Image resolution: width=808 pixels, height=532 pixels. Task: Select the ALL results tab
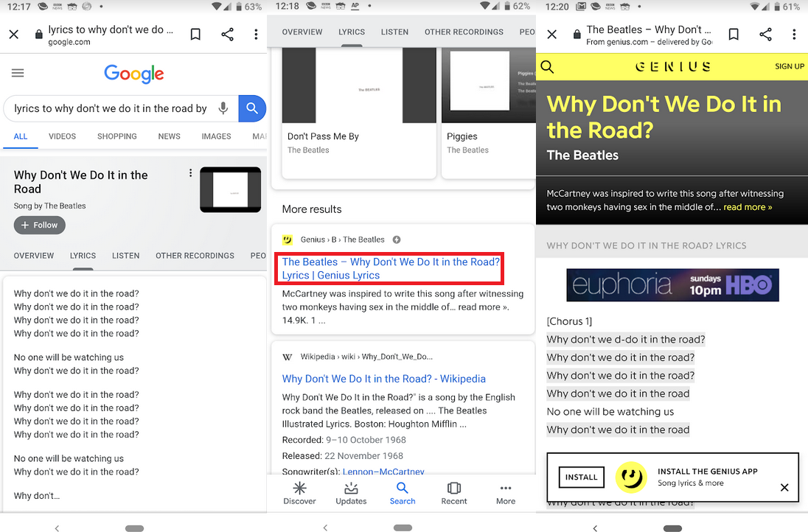[x=21, y=136]
